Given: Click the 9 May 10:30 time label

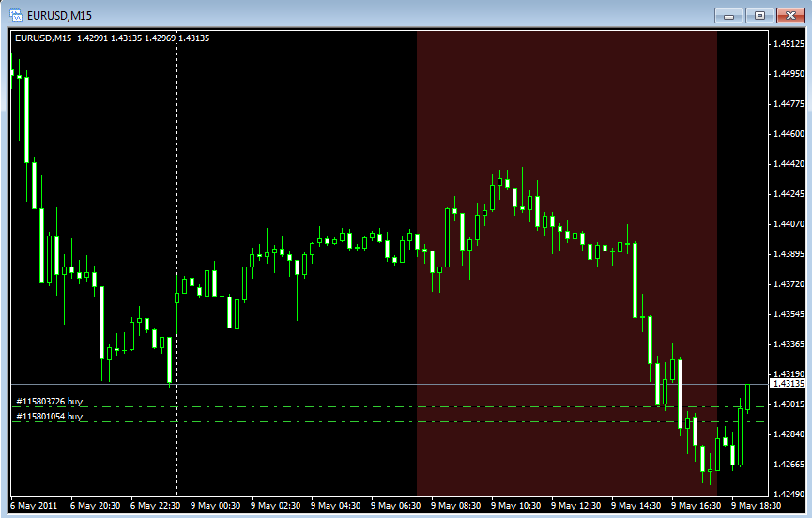Looking at the screenshot, I should [515, 506].
